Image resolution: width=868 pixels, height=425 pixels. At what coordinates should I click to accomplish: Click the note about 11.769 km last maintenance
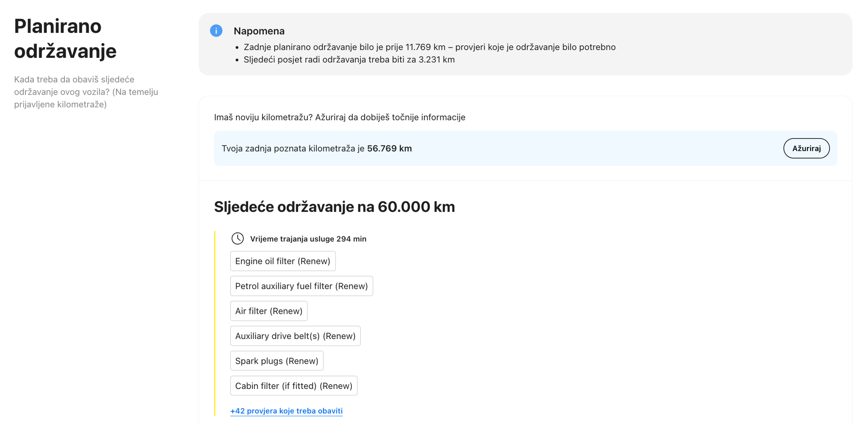(429, 47)
